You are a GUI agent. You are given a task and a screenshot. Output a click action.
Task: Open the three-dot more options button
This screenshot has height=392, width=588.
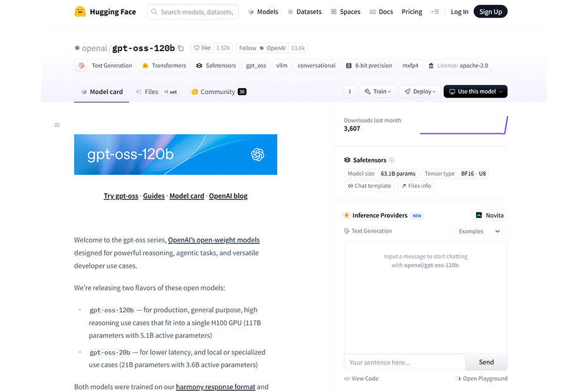pos(349,91)
